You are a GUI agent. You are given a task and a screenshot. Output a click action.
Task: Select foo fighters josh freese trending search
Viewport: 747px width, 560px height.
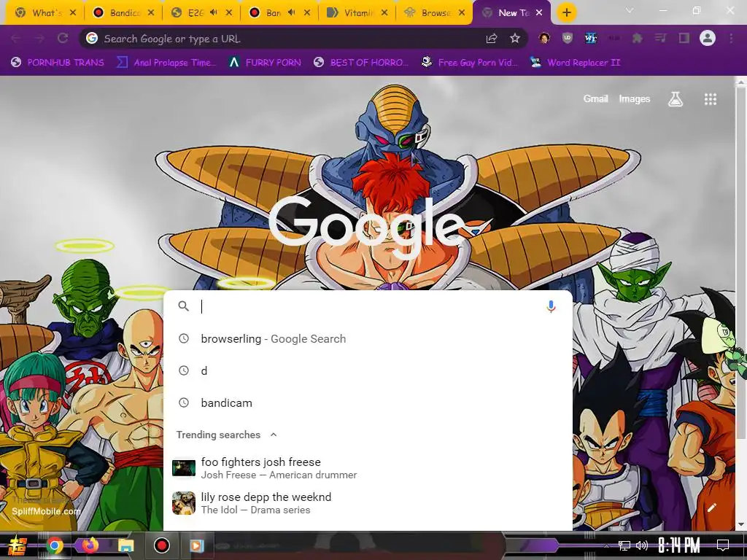point(368,468)
